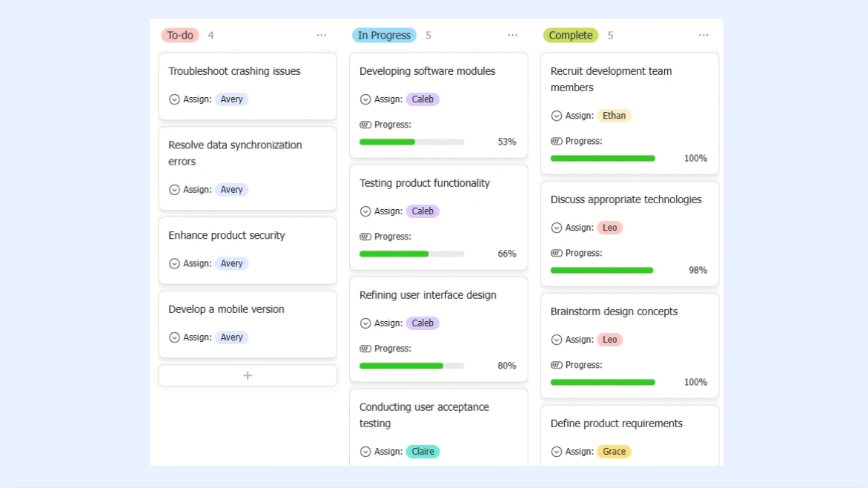
Task: Open Recruit development team members card title
Action: 611,80
